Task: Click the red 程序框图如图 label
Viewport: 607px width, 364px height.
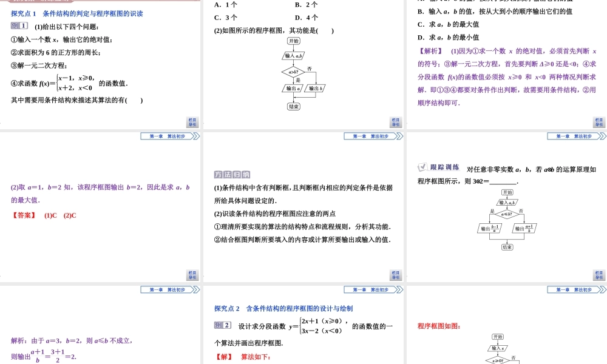Action: pyautogui.click(x=439, y=326)
